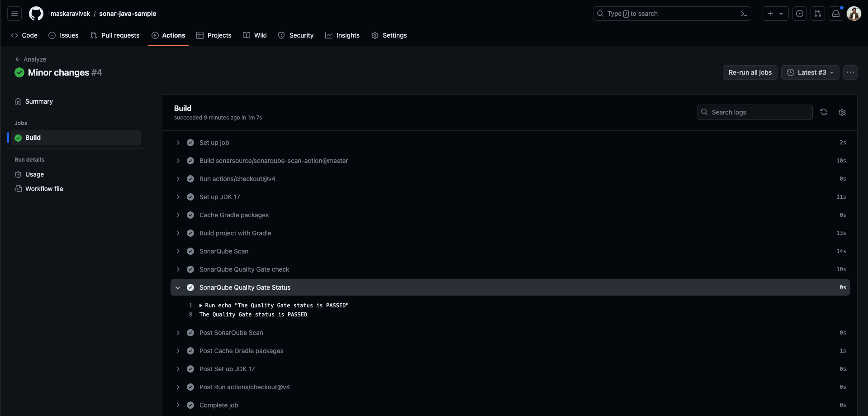Image resolution: width=868 pixels, height=416 pixels.
Task: Open the Latest #3 run dropdown
Action: (810, 72)
